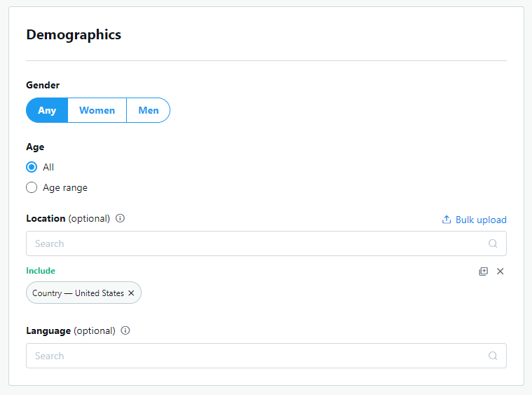This screenshot has height=395, width=532.
Task: Click the Age range label text
Action: tap(65, 188)
